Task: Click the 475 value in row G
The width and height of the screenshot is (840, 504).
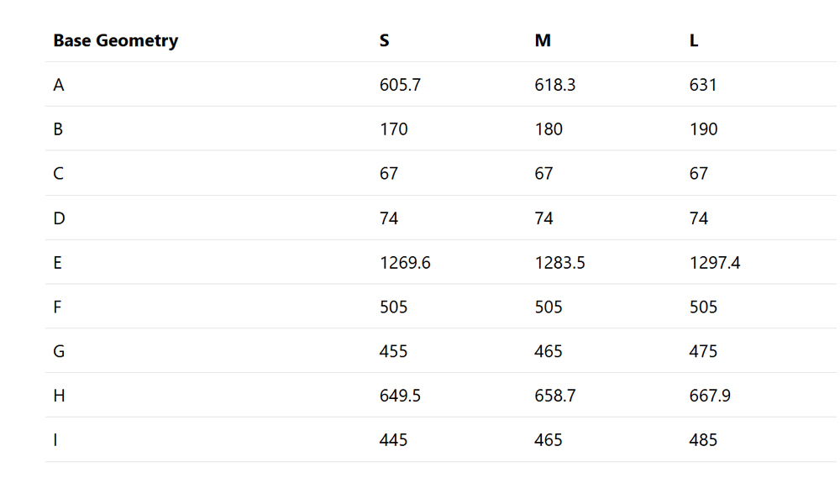Action: (703, 351)
